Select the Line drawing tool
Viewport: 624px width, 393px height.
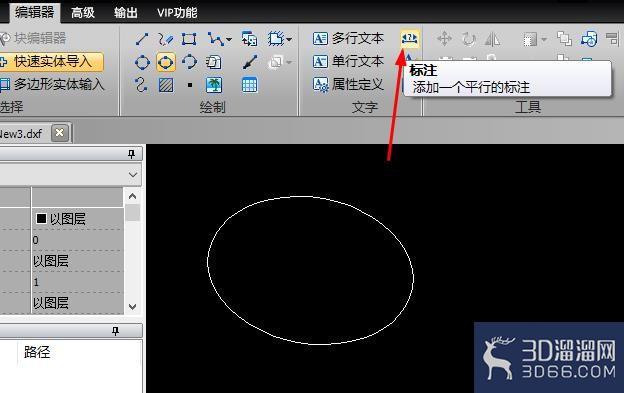(x=142, y=39)
